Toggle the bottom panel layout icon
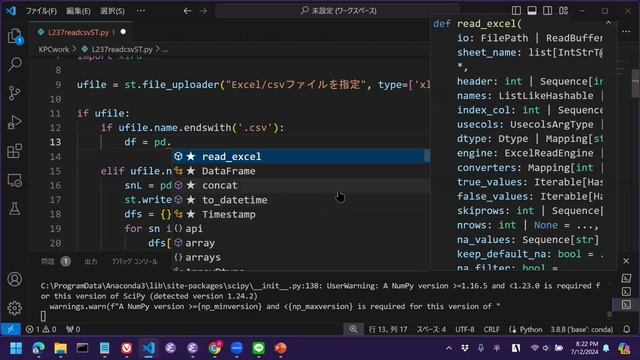 click(532, 11)
